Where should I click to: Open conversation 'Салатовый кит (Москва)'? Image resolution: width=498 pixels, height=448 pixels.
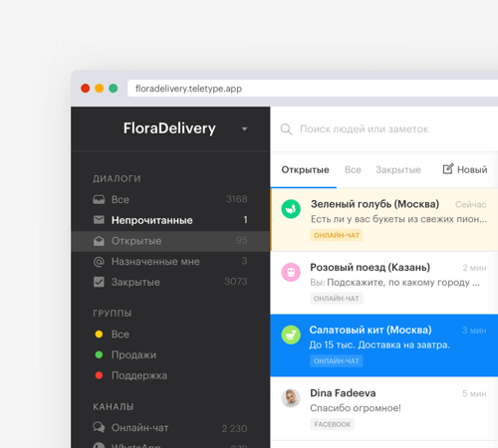(x=384, y=345)
